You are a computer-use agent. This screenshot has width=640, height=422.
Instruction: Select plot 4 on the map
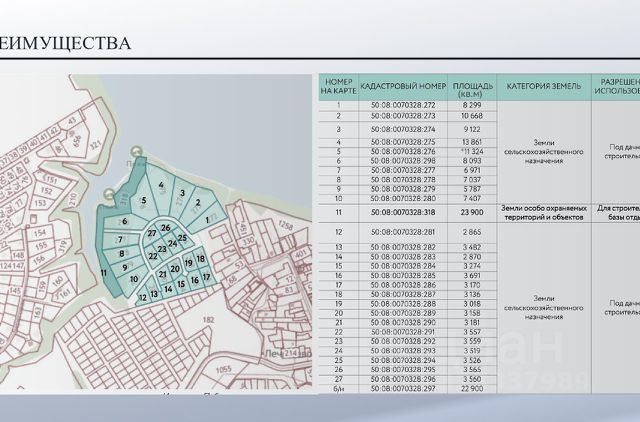pos(161,185)
